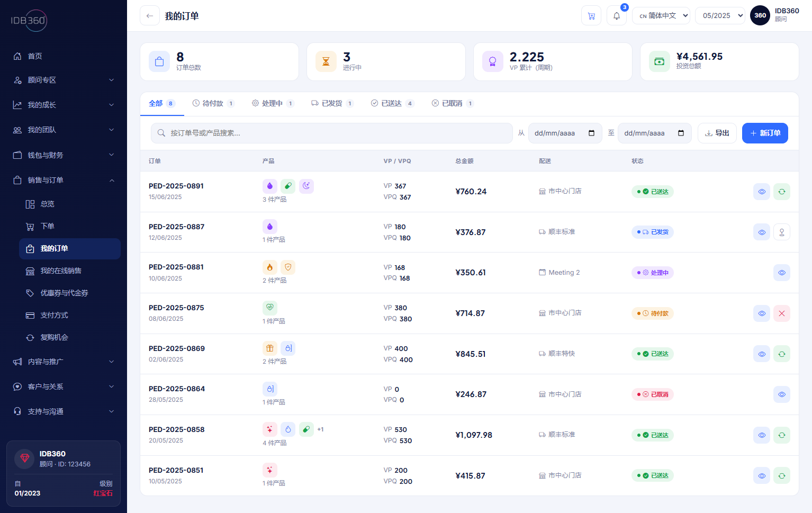View details of cancelled order PED-2025-0864
This screenshot has height=513, width=812.
782,394
